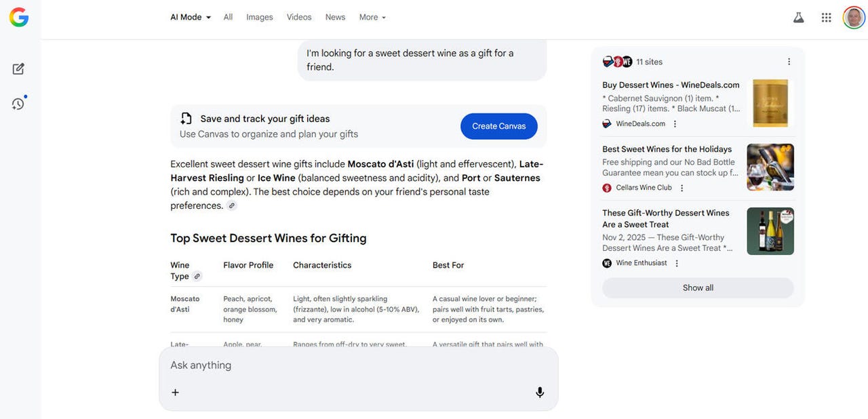Click the Wine Enthusiast article thumbnail
The width and height of the screenshot is (868, 419).
coord(770,231)
